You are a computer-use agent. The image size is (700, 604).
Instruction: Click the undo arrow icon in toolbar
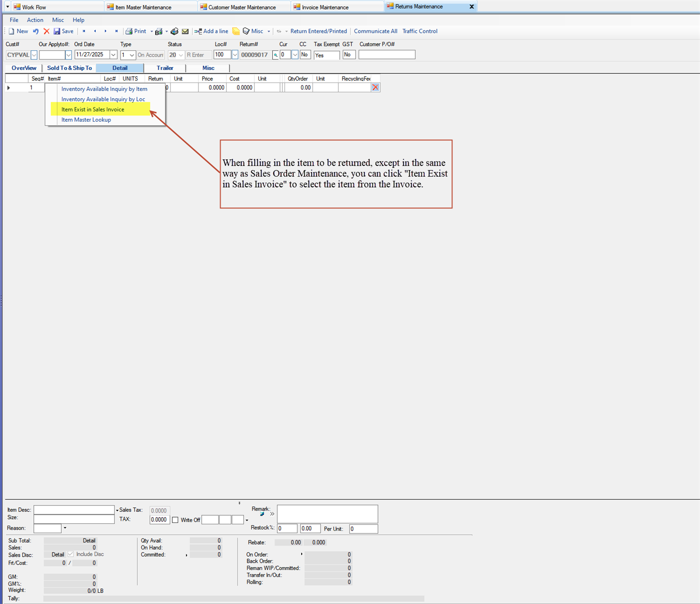point(36,31)
